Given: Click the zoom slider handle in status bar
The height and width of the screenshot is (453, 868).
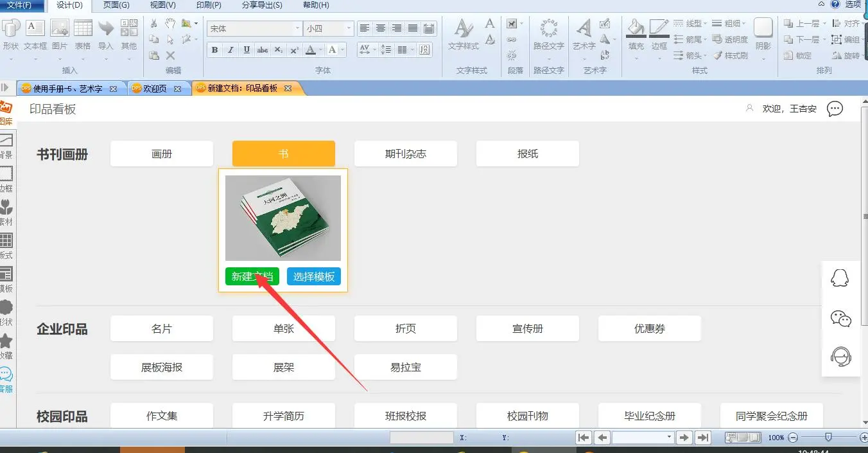Looking at the screenshot, I should [828, 438].
